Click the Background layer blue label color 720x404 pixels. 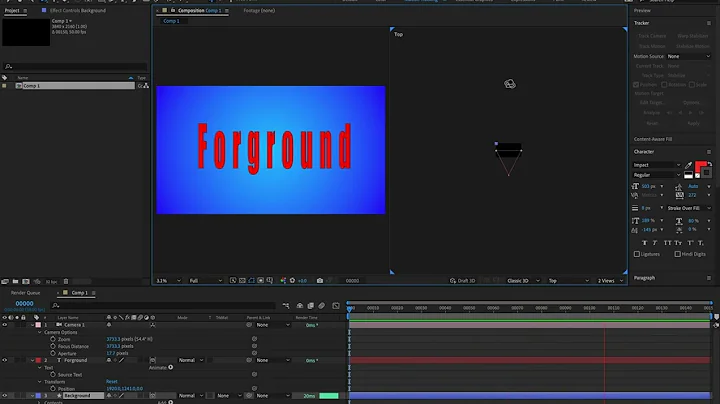pyautogui.click(x=38, y=396)
